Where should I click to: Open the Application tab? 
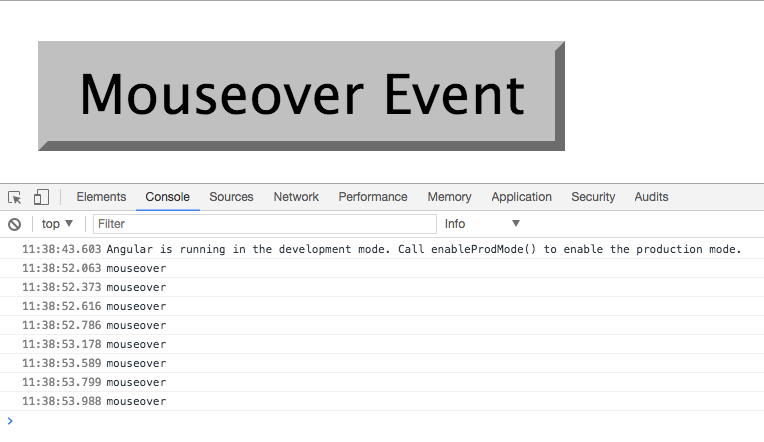[x=521, y=197]
